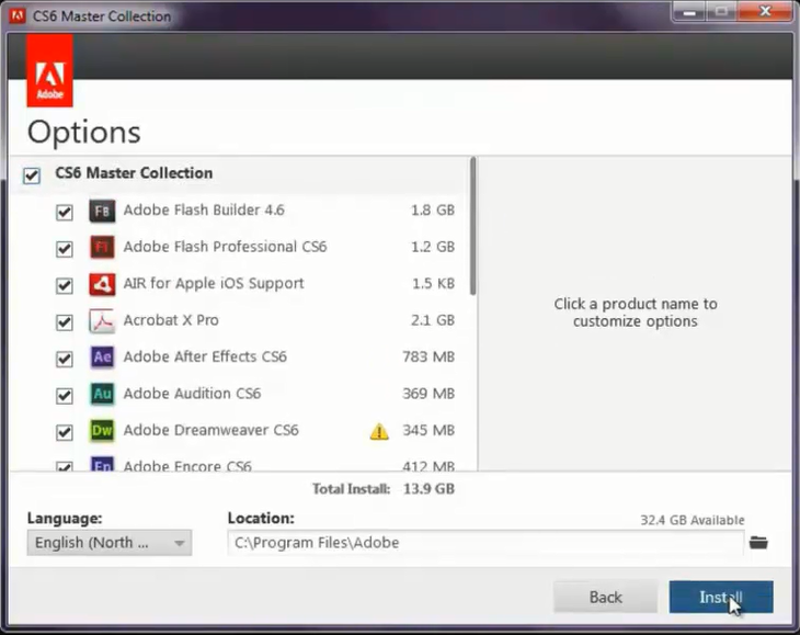The image size is (800, 635).
Task: Click the Adobe Flash Builder 4.6 icon
Action: pos(102,211)
